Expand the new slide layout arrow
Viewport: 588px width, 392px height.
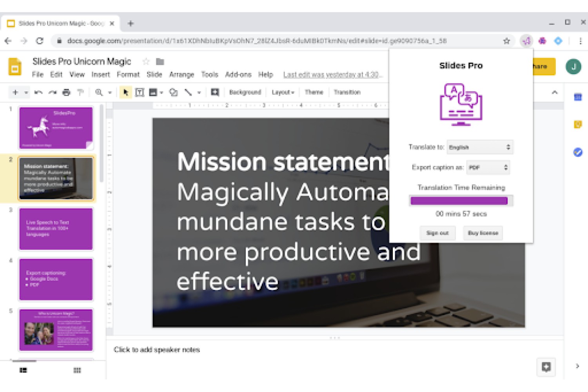tap(26, 93)
